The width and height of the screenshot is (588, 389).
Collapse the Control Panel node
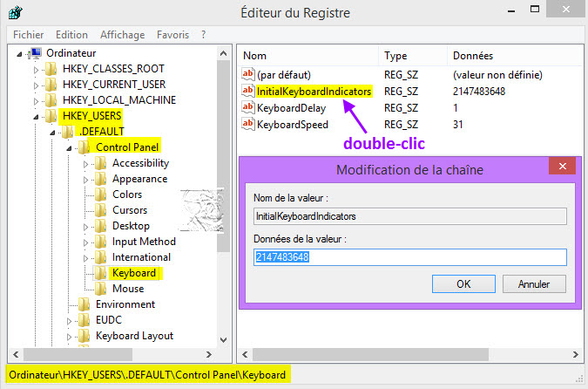69,148
